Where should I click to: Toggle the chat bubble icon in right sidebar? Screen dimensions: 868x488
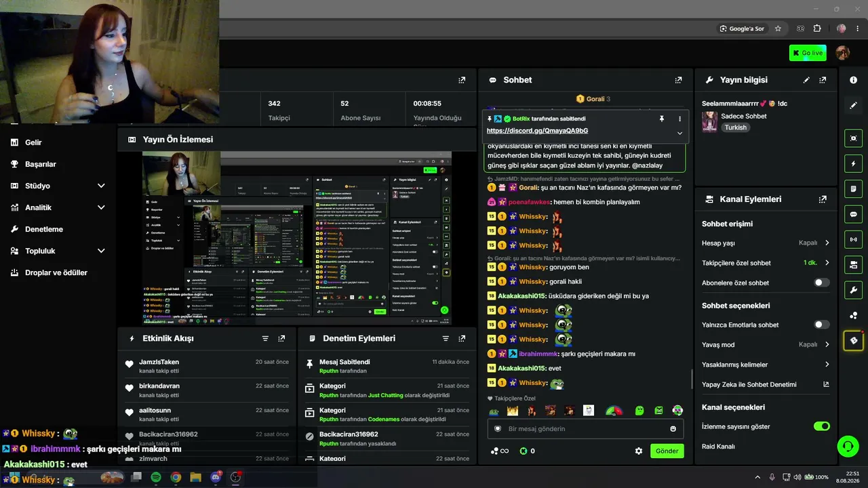tap(853, 214)
